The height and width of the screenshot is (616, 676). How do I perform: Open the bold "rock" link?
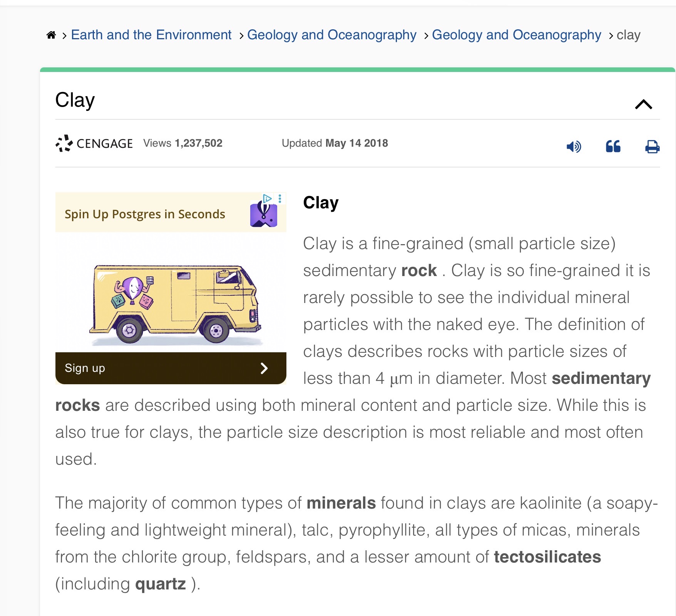(x=419, y=271)
